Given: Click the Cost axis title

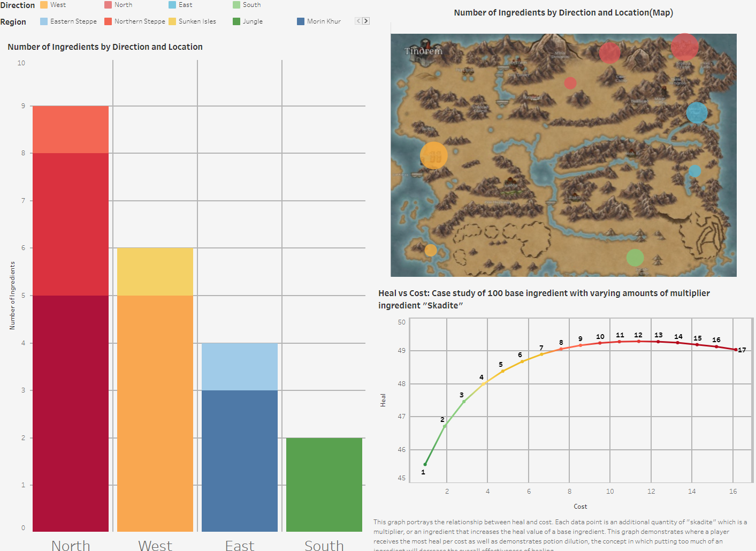Looking at the screenshot, I should [x=581, y=507].
